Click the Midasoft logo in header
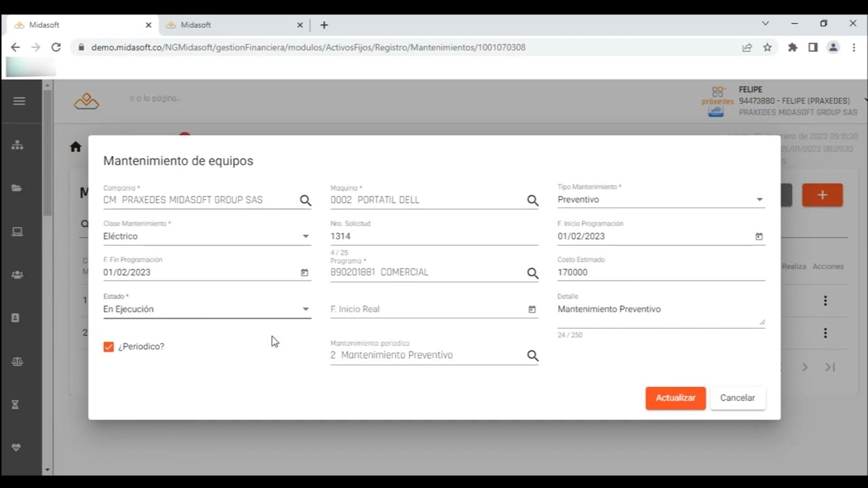The width and height of the screenshot is (868, 488). coord(86,102)
